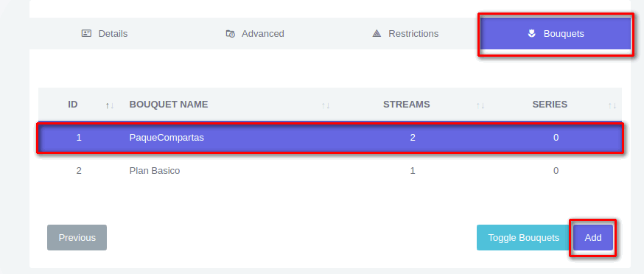Sort by Streams column arrows

pos(480,105)
